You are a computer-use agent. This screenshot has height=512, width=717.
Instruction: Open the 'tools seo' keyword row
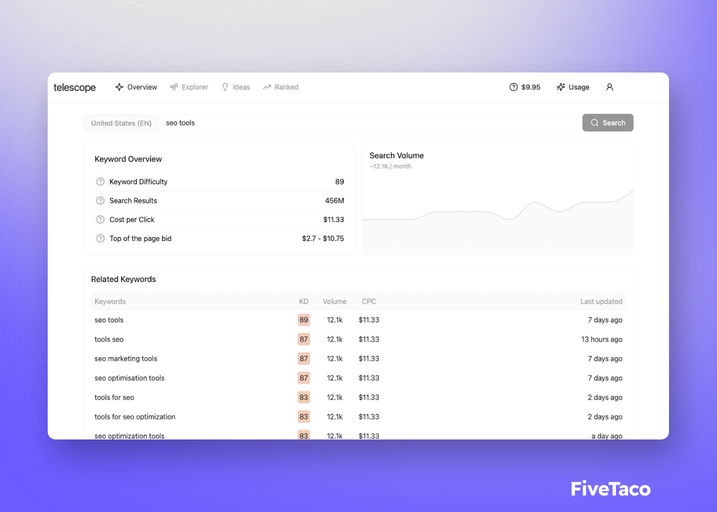(x=358, y=339)
